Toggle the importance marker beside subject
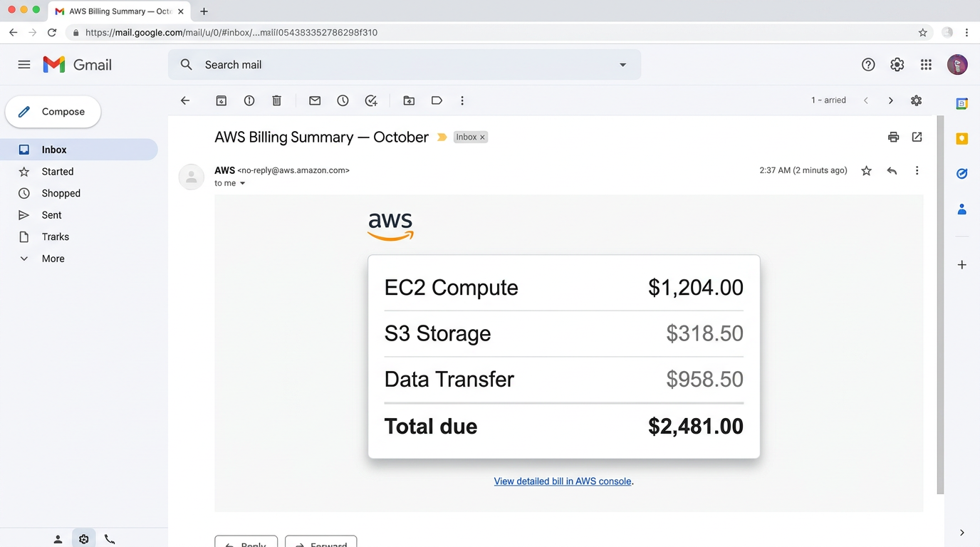 pyautogui.click(x=442, y=137)
